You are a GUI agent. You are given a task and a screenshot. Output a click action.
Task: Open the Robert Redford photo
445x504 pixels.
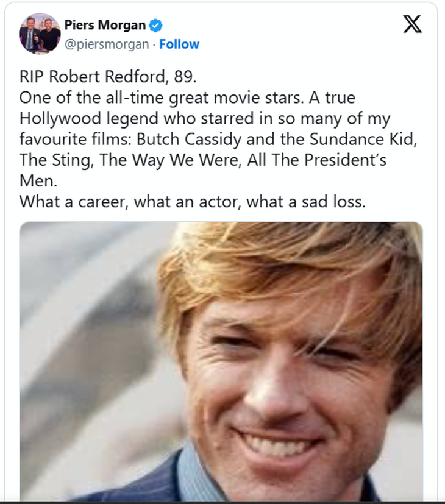(221, 361)
